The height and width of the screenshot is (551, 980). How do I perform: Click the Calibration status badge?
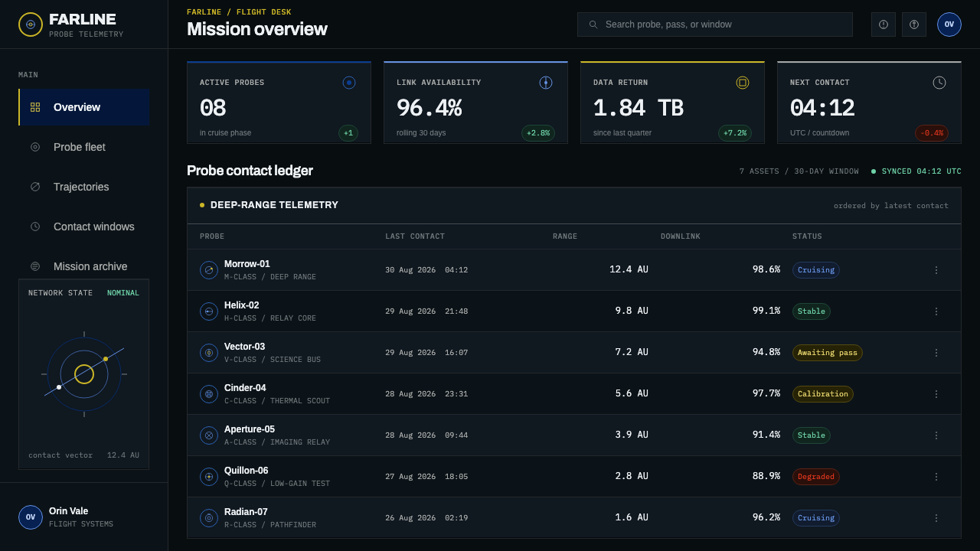[x=823, y=394]
